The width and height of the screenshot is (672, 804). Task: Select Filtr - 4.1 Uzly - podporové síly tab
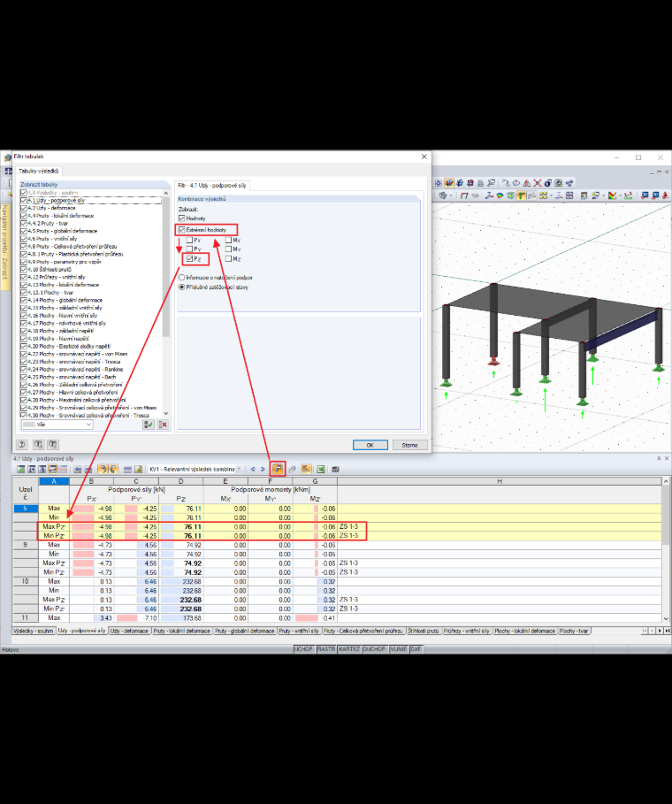click(212, 186)
